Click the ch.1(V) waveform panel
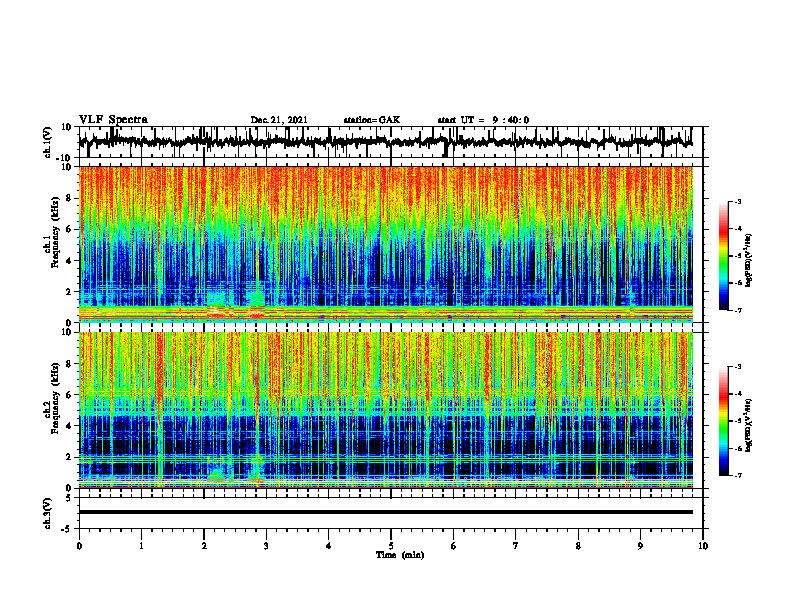The height and width of the screenshot is (612, 792). (391, 142)
